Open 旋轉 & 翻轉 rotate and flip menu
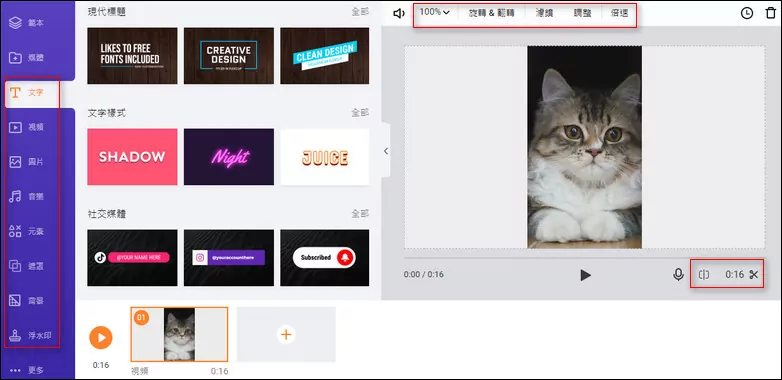The height and width of the screenshot is (380, 782). pos(491,13)
